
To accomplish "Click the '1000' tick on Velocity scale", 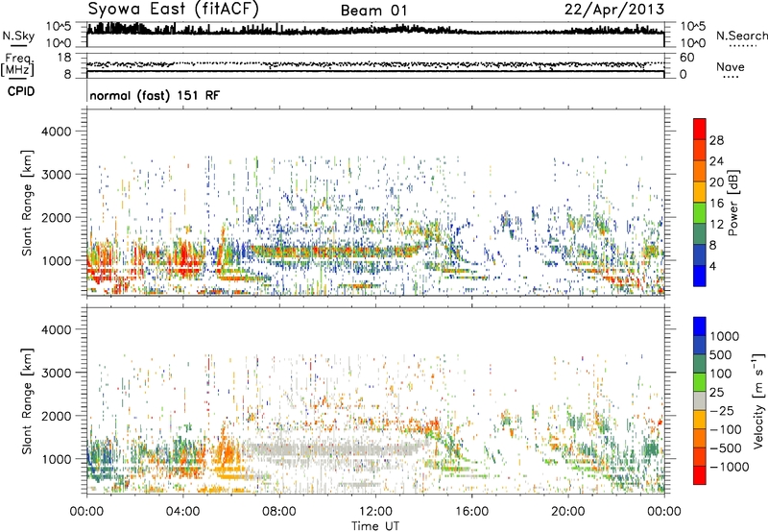I will 725,336.
